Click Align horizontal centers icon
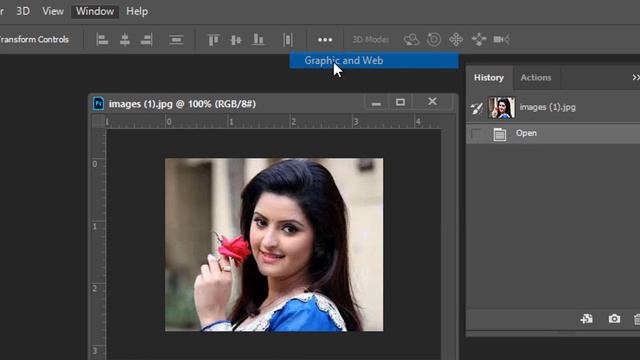The width and height of the screenshot is (640, 360). (124, 40)
